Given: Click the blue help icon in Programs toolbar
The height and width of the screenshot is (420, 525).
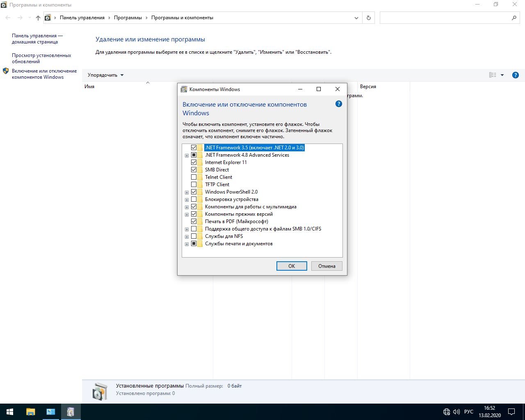Looking at the screenshot, I should [x=516, y=75].
